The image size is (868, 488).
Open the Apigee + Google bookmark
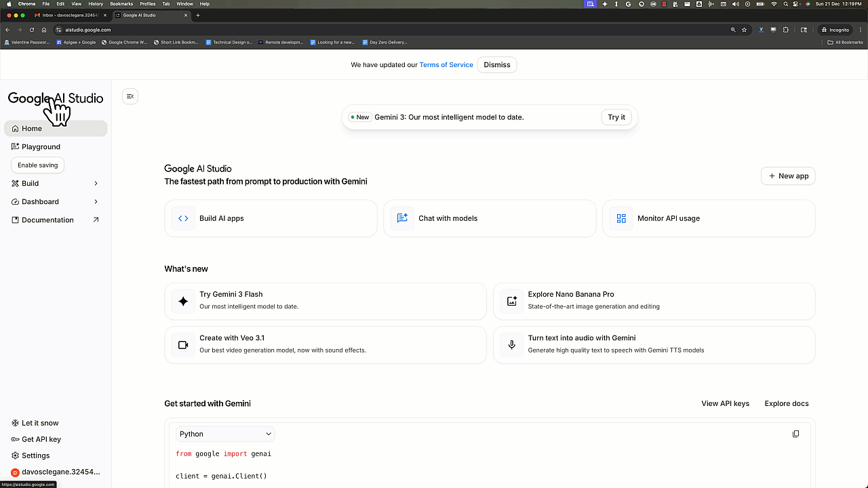click(77, 42)
